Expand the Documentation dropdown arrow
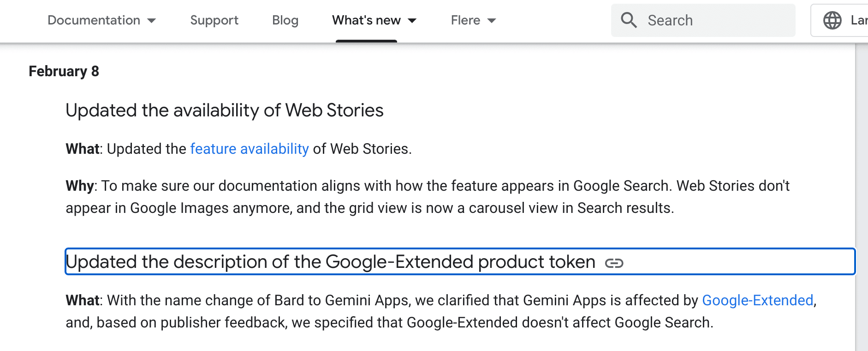This screenshot has height=351, width=868. [x=152, y=20]
